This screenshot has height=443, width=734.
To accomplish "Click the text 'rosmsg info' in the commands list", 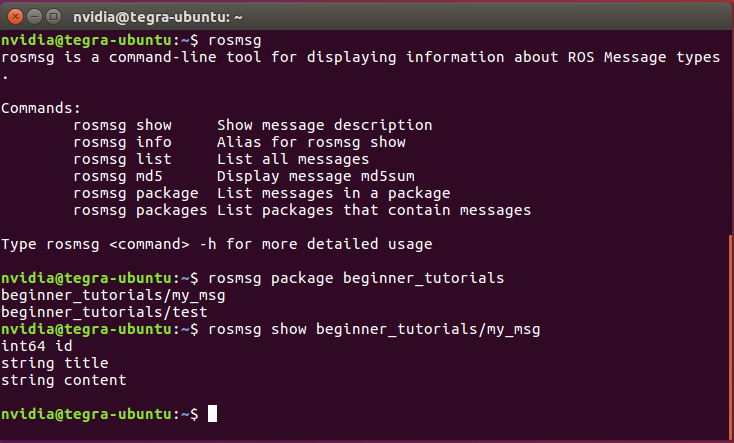I will (123, 142).
